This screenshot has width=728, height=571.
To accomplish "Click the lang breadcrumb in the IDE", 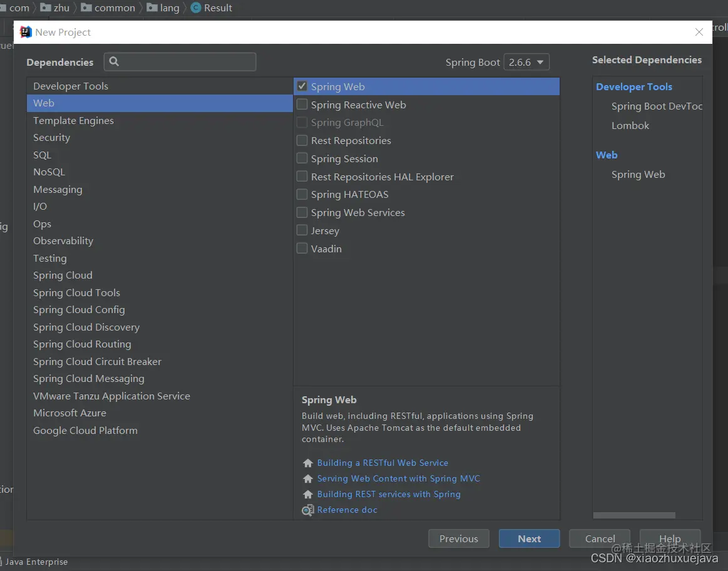I will point(170,8).
